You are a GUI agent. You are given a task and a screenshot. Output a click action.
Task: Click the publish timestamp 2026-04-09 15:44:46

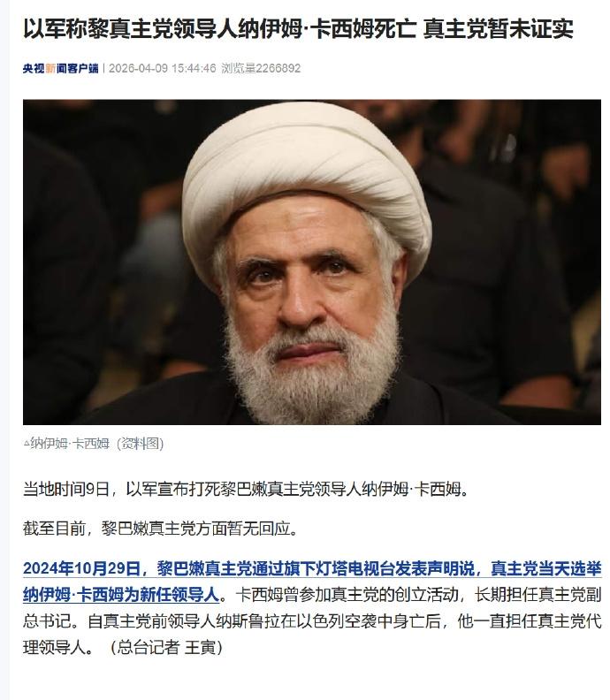163,68
